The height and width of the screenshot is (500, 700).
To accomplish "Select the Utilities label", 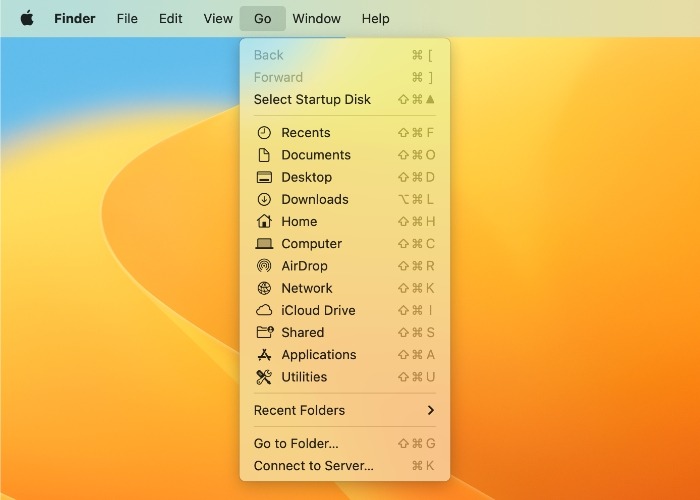I will click(x=304, y=377).
